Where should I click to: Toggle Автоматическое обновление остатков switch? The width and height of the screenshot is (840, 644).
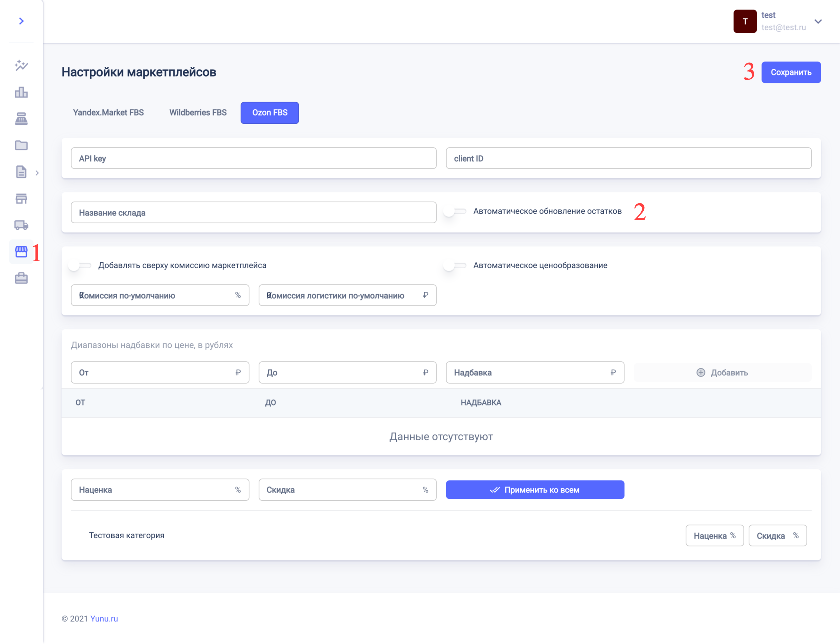click(455, 211)
